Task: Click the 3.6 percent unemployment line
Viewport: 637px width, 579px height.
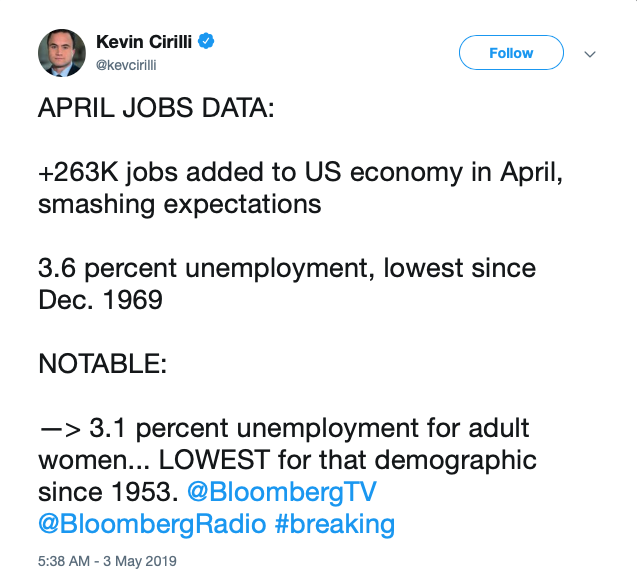Action: click(287, 269)
